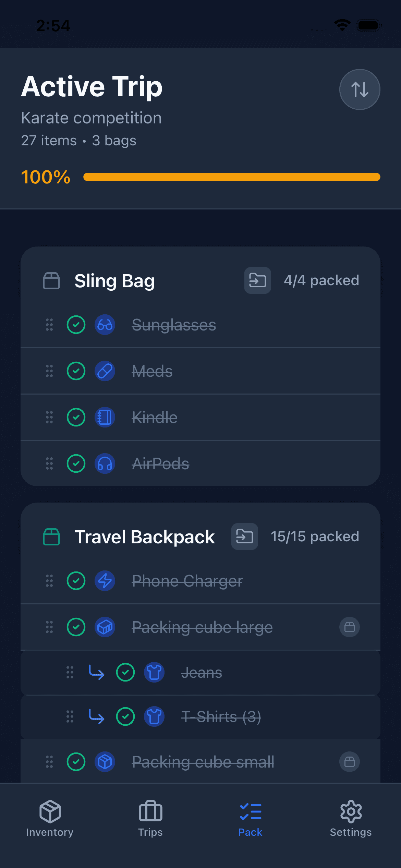Screen dimensions: 401x868
Task: Uncheck the Sunglasses packed checkmark
Action: (76, 325)
